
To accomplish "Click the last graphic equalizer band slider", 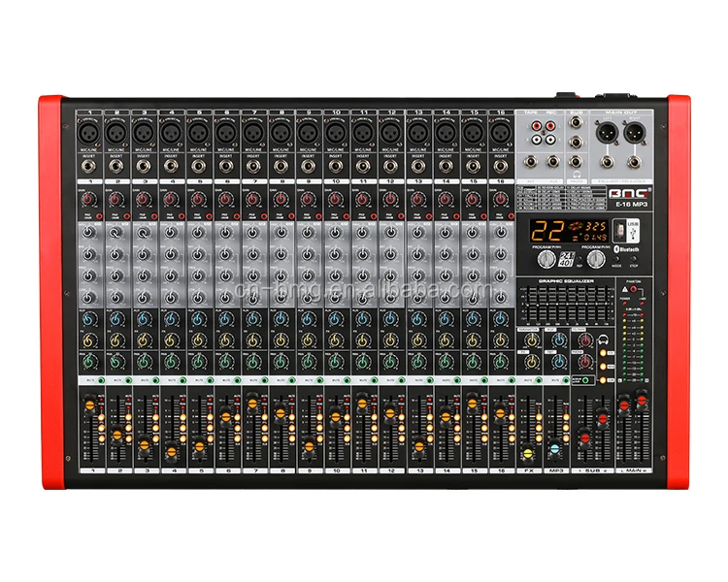I will (x=607, y=304).
